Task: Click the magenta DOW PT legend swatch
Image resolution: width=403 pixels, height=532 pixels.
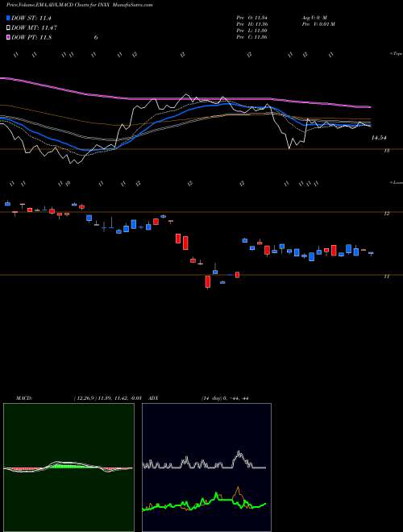Action: 9,37
